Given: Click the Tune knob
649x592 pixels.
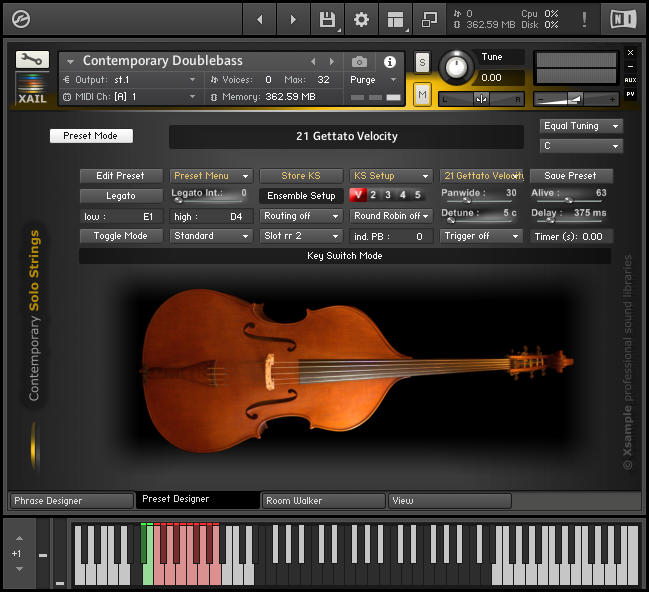Looking at the screenshot, I should click(x=456, y=67).
